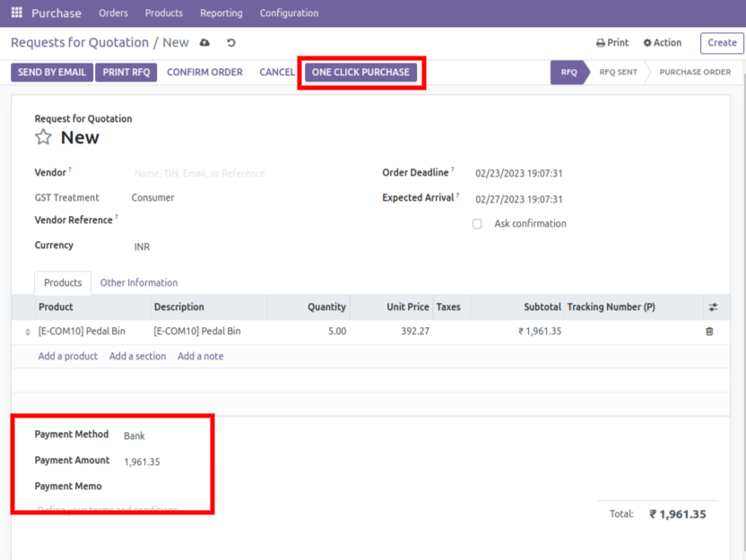This screenshot has width=746, height=560.
Task: Click the cloud save icon
Action: pos(204,43)
